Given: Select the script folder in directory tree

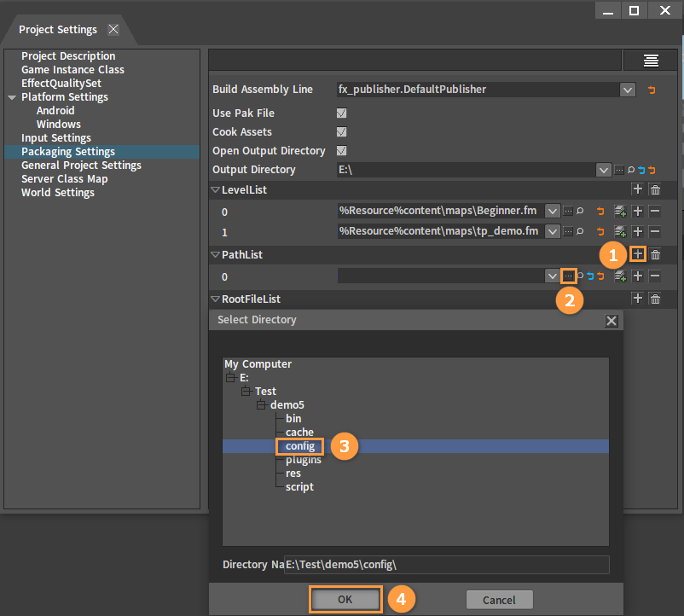Looking at the screenshot, I should click(x=299, y=487).
